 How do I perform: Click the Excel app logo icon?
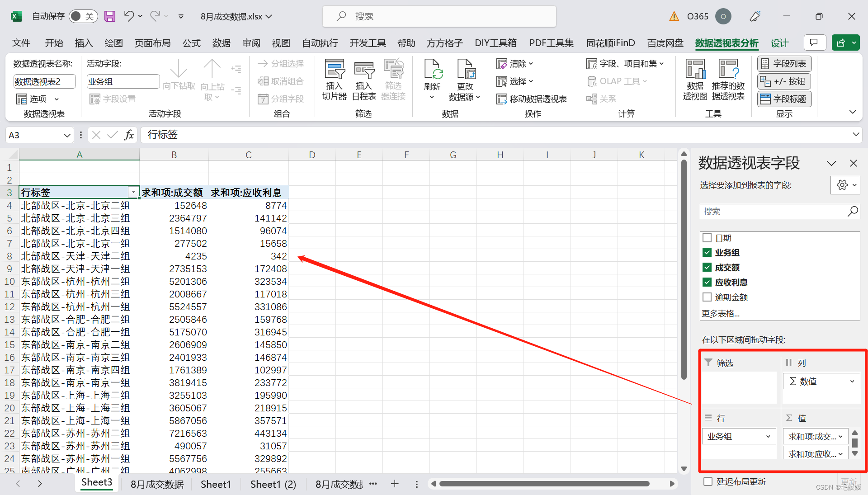pyautogui.click(x=16, y=16)
